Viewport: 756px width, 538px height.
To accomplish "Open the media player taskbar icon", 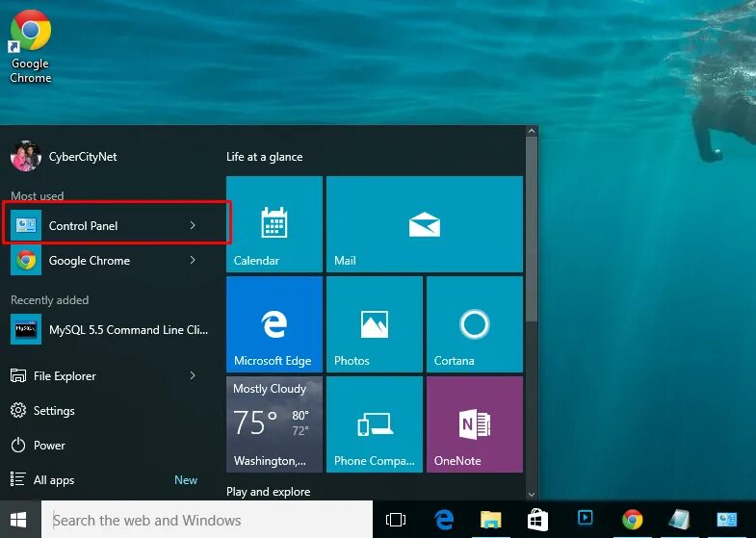I will [585, 518].
